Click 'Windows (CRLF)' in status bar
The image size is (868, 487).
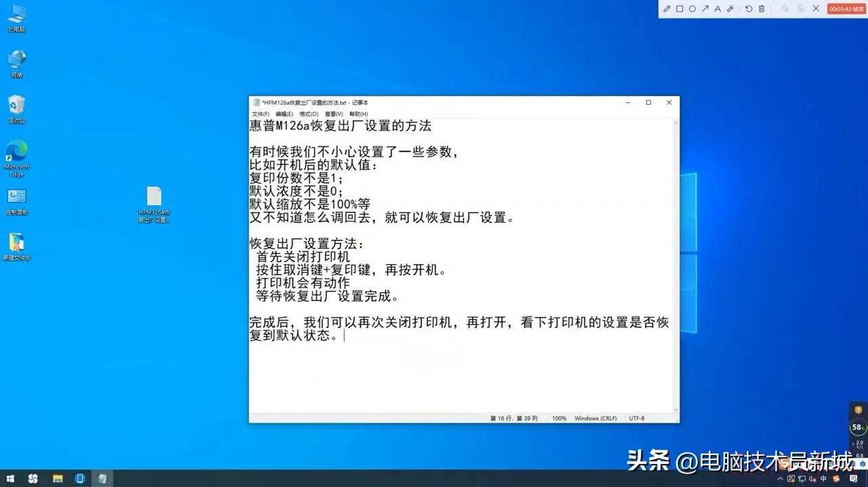click(596, 418)
